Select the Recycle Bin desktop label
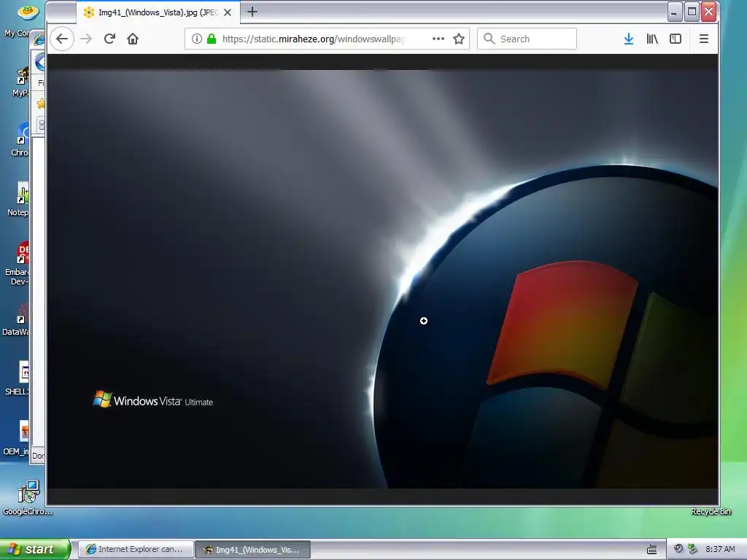Screen dimensions: 747x560 (x=711, y=511)
